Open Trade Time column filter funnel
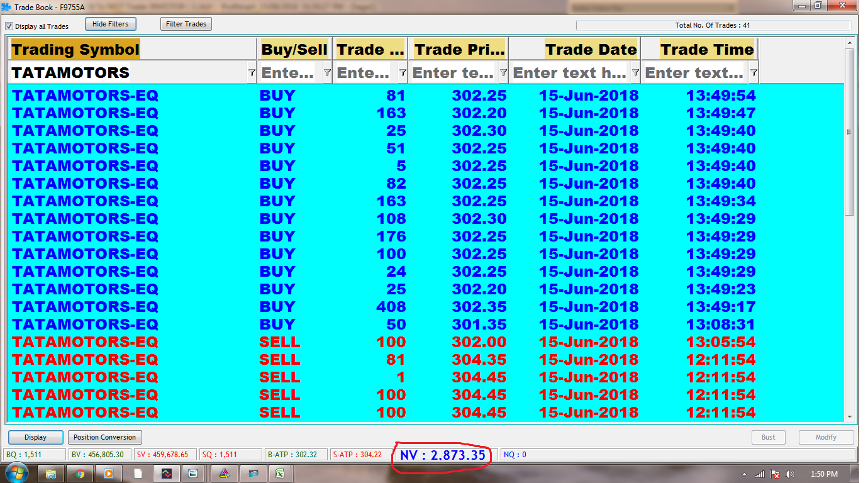Screen dimensions: 868x483 (x=754, y=73)
